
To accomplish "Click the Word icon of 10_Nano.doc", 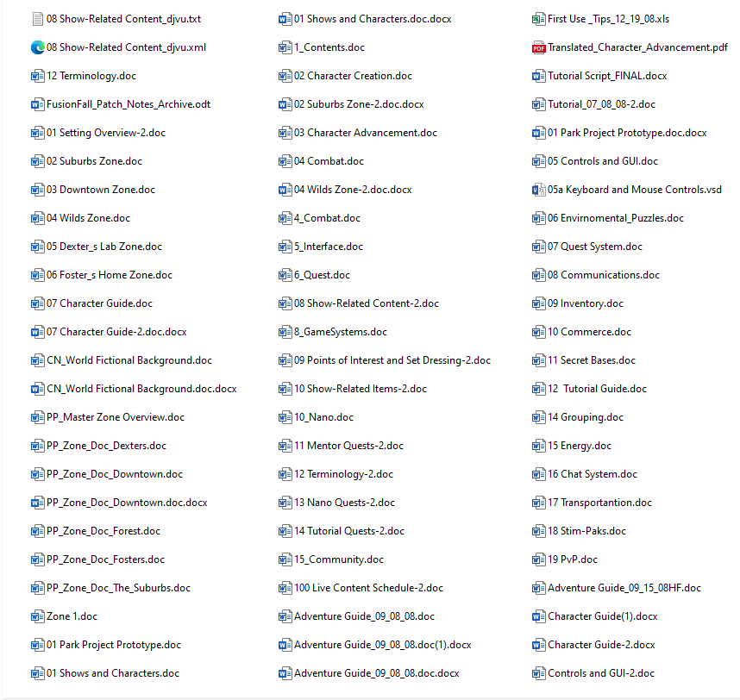I will point(285,417).
